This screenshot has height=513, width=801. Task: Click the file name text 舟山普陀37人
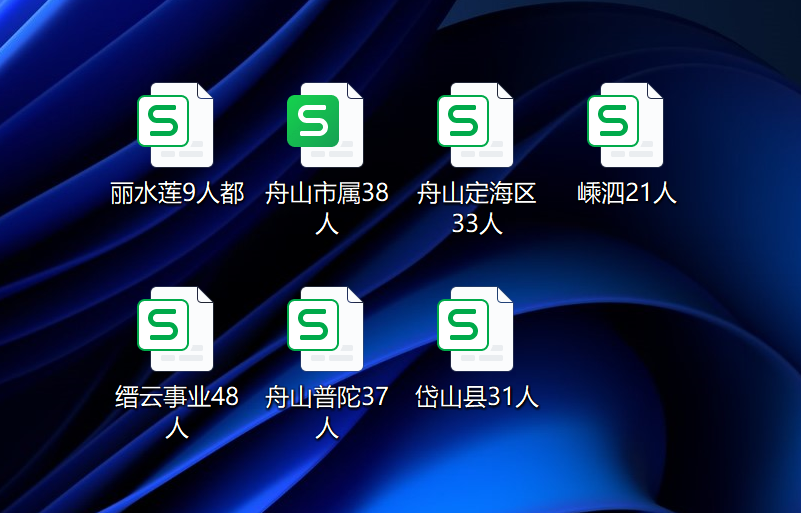327,412
